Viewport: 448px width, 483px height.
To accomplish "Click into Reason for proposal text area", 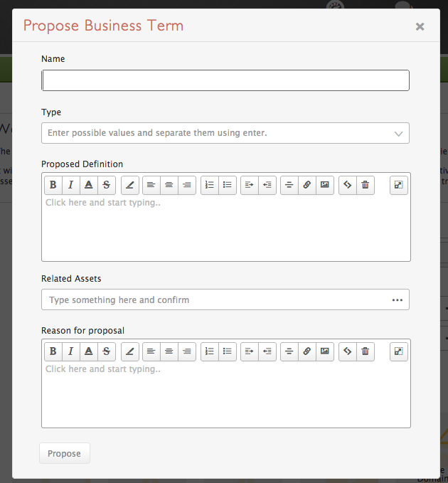I will point(226,395).
